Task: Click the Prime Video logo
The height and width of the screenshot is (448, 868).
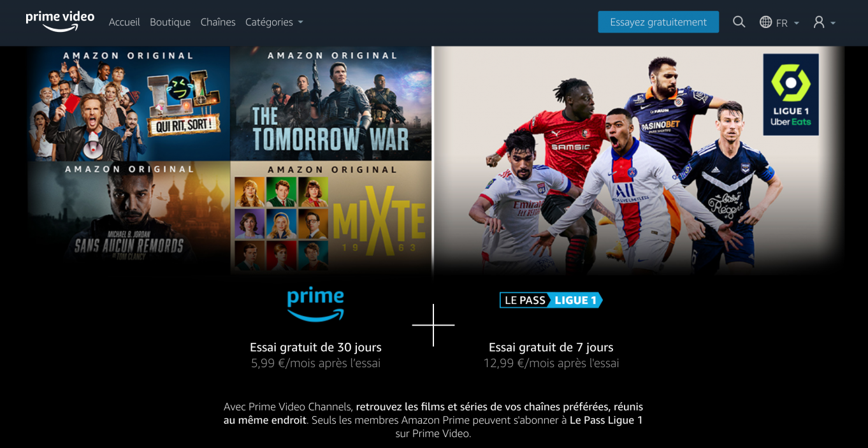Action: [60, 22]
